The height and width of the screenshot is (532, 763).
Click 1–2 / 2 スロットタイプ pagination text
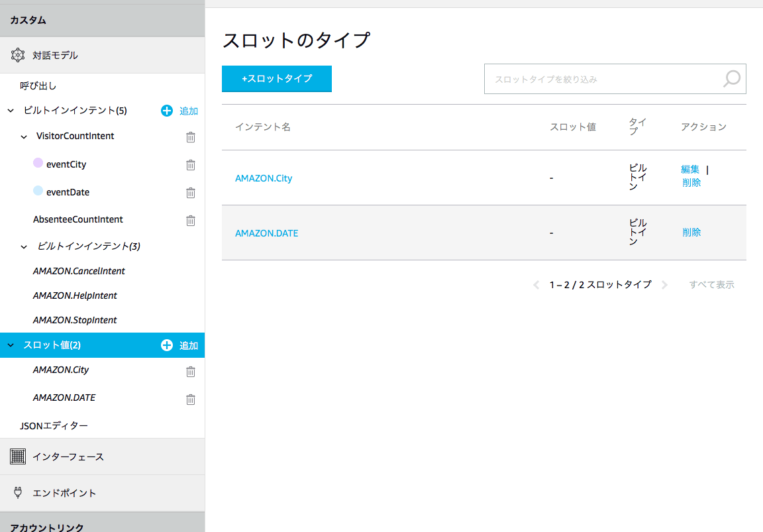coord(601,285)
